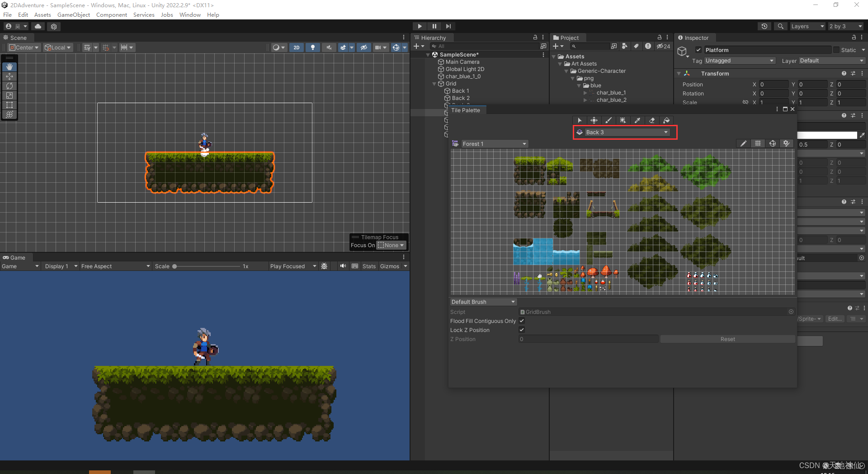The height and width of the screenshot is (474, 868).
Task: Click the Tile Palette edit pencil icon
Action: [743, 144]
